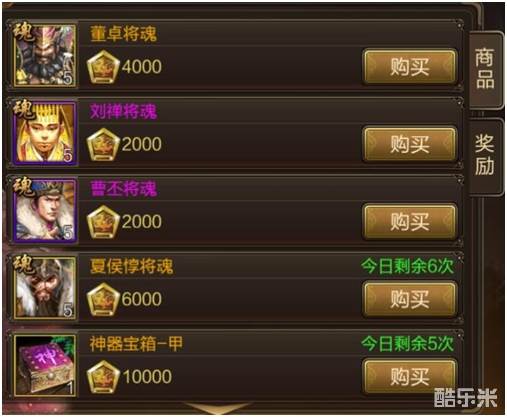Screen dimensions: 507x417
Task: Switch to the 商品 tab
Action: 485,69
